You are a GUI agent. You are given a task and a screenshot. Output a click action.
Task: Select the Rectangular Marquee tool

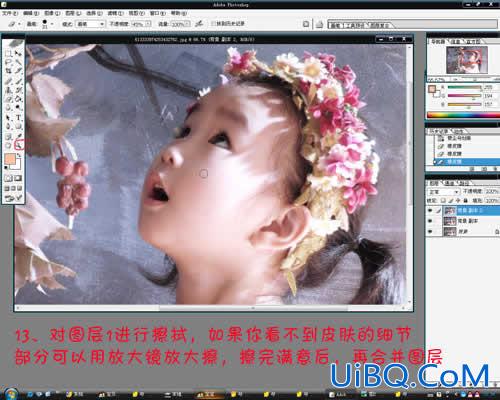[9, 53]
